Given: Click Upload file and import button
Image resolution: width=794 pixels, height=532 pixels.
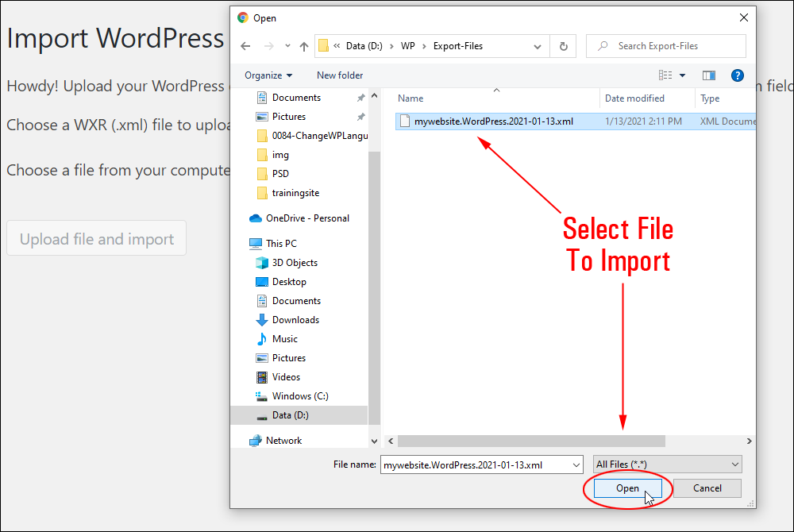Looking at the screenshot, I should [97, 238].
